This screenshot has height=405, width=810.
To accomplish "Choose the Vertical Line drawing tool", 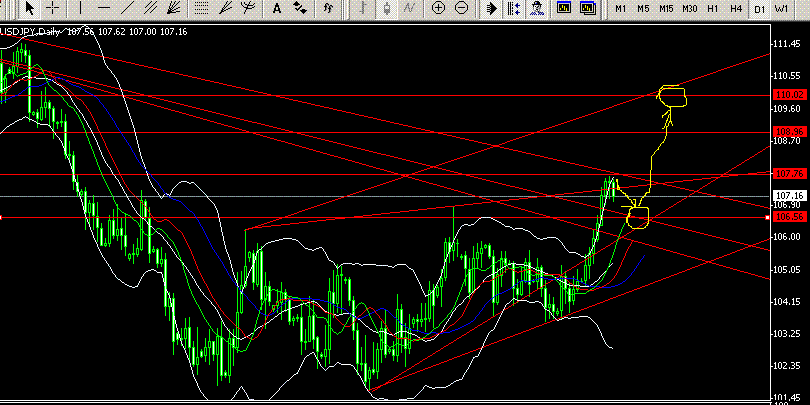I will [x=80, y=8].
